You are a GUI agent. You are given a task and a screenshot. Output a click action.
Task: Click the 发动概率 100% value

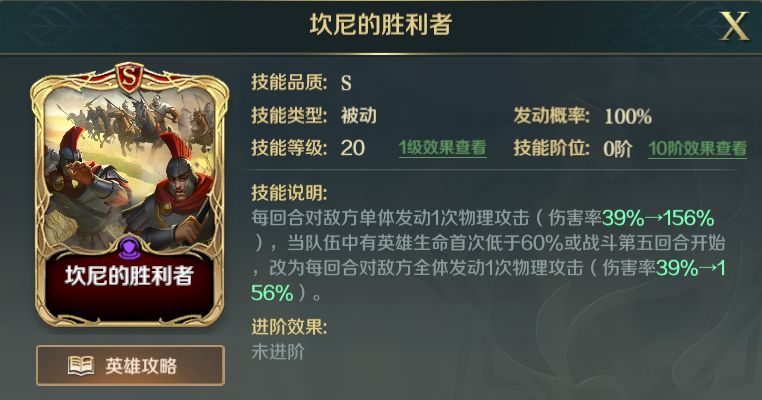coord(628,116)
